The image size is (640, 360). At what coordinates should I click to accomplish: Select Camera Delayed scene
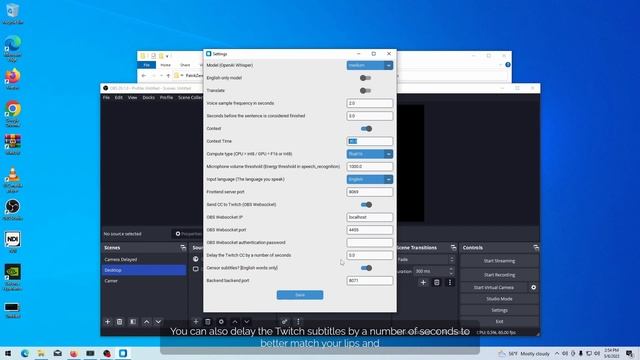144,260
